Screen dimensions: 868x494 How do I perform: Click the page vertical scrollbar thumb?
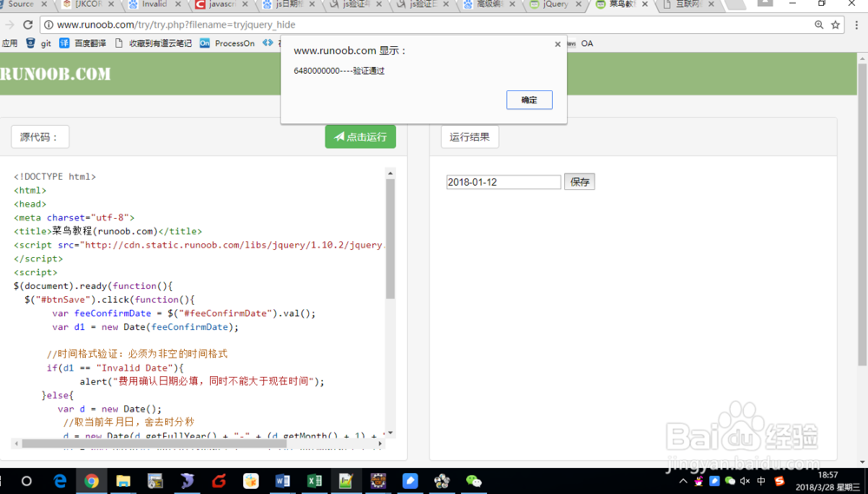tap(863, 215)
